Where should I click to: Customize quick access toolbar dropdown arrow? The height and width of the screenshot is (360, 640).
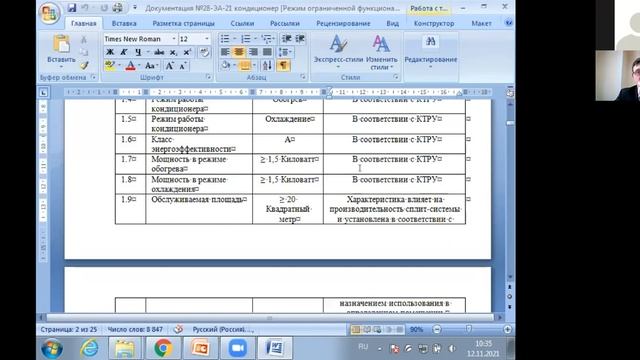[x=134, y=8]
